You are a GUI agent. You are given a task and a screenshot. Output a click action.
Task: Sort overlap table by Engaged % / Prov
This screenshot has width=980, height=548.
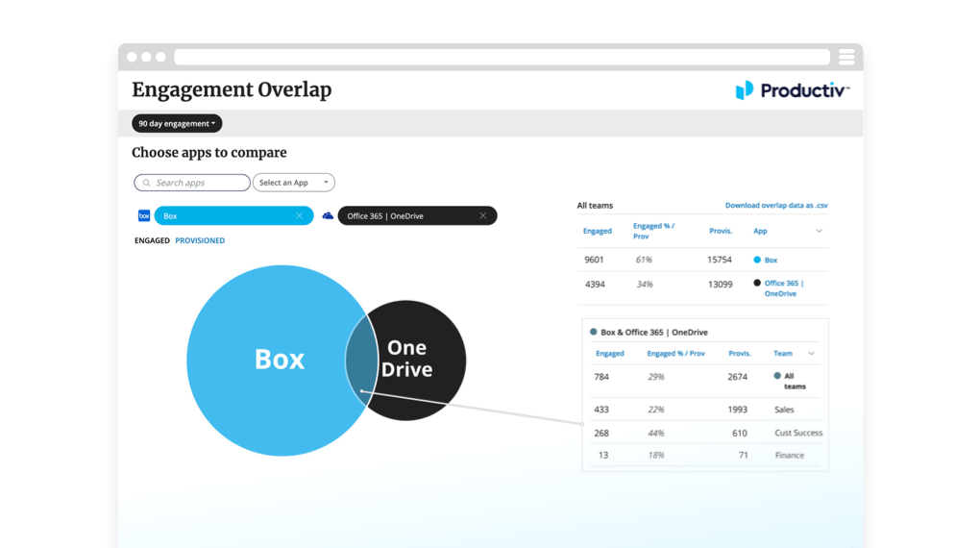click(x=675, y=354)
